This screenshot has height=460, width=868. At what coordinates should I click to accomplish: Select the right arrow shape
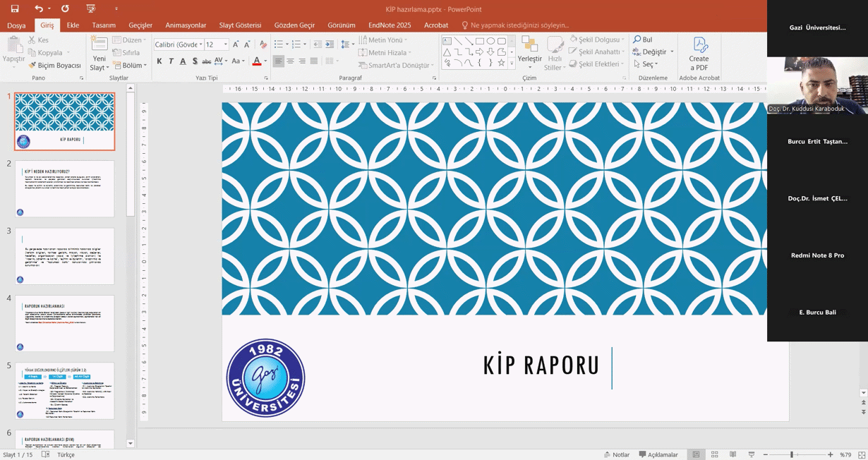tap(479, 52)
